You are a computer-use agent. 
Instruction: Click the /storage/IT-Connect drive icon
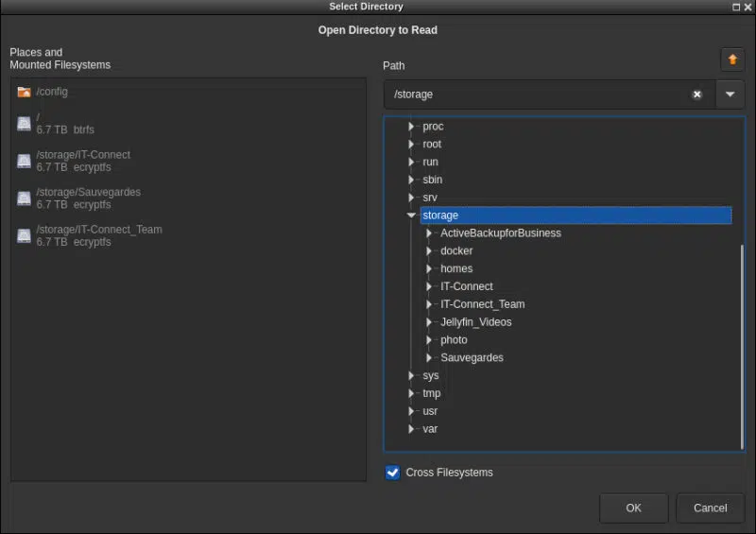24,161
